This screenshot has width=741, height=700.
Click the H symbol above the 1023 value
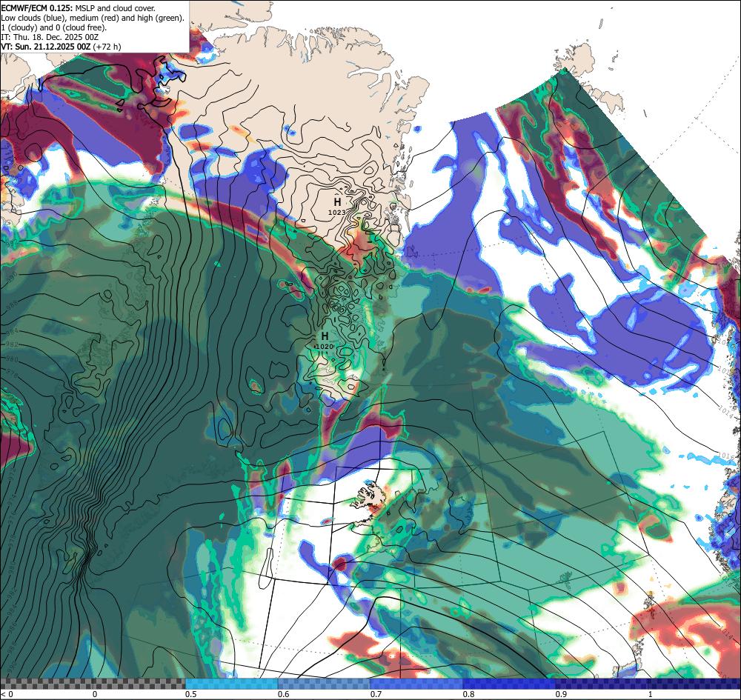(337, 202)
